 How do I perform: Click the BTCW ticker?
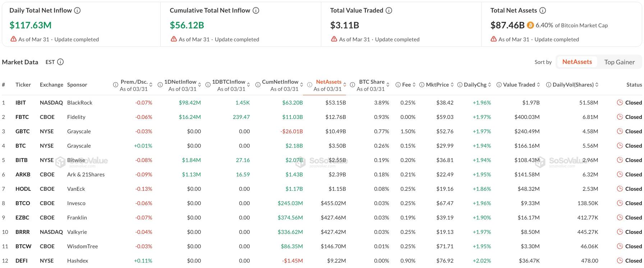[x=23, y=246]
